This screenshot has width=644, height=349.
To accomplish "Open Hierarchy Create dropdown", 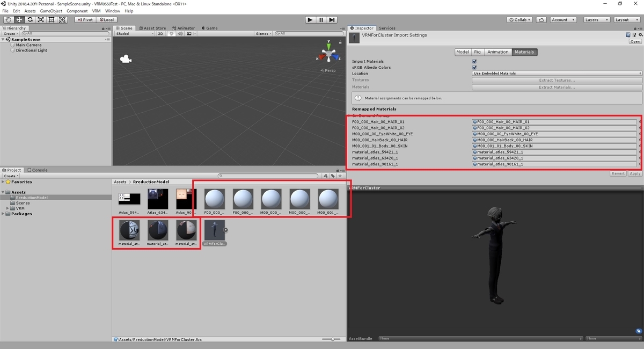I will 10,33.
